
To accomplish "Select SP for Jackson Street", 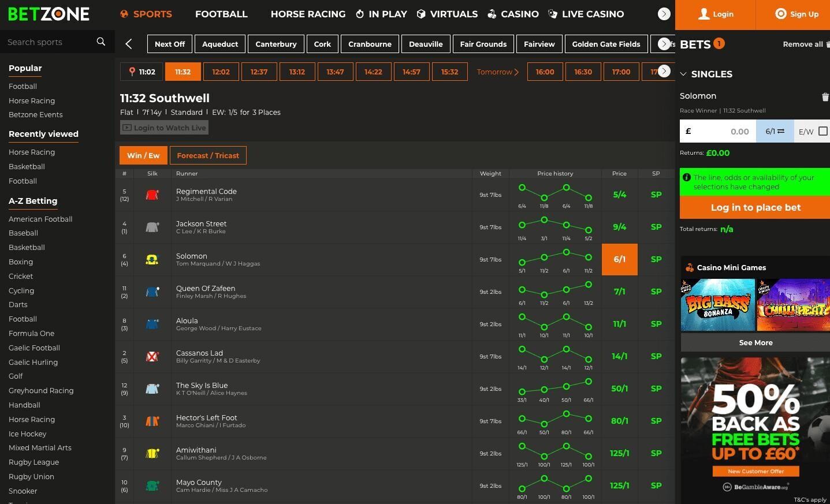I will click(656, 227).
